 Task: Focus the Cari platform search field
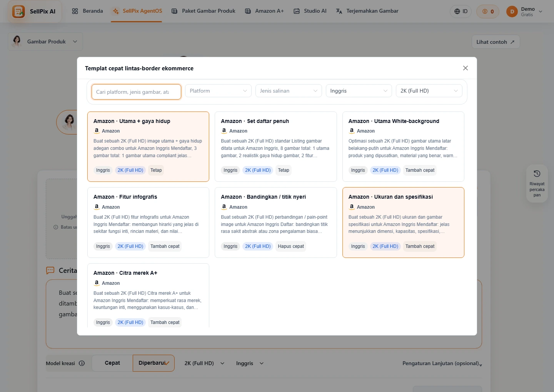136,92
